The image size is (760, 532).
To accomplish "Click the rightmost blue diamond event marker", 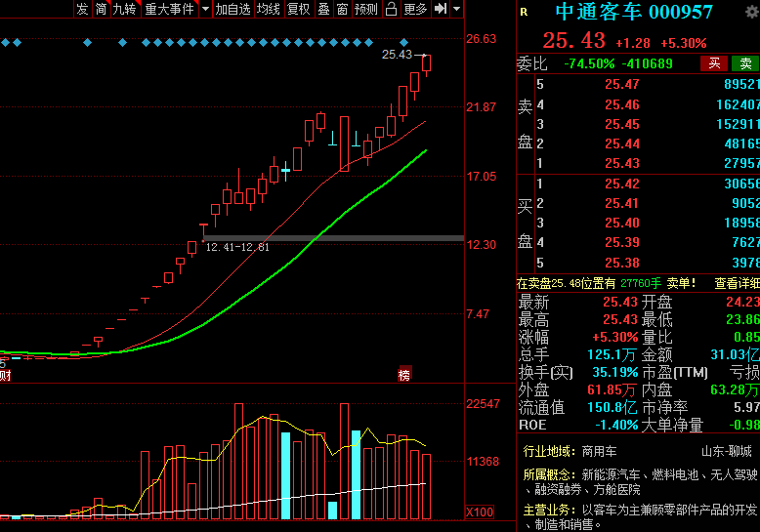I will [x=403, y=43].
